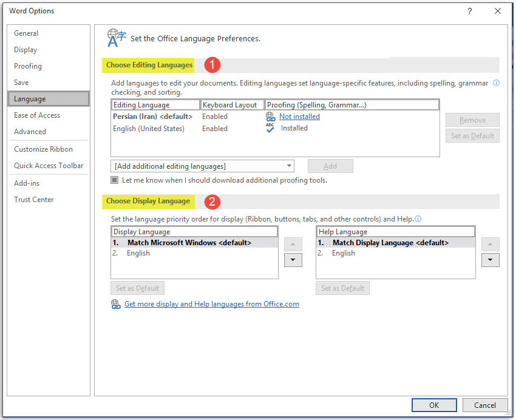Select Match Display Language in Help list

point(396,243)
